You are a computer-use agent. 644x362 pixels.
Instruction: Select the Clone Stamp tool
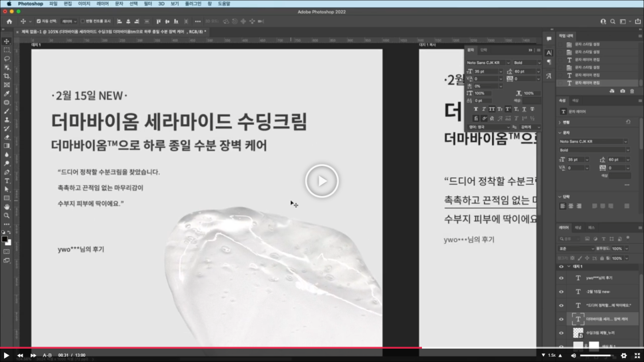point(7,120)
